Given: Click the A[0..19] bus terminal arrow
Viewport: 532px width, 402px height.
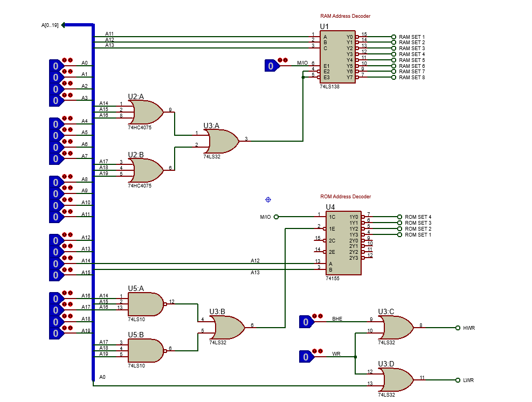Looking at the screenshot, I should click(63, 25).
